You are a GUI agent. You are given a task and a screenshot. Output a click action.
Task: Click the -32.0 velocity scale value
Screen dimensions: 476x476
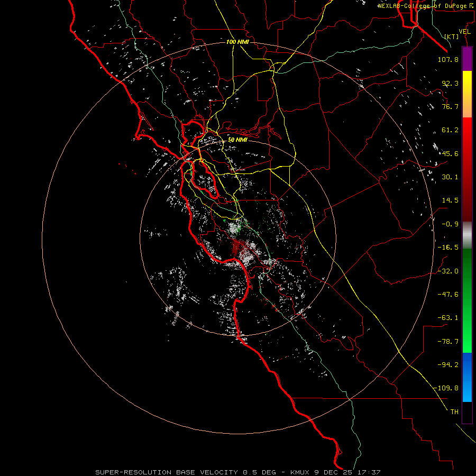448,271
